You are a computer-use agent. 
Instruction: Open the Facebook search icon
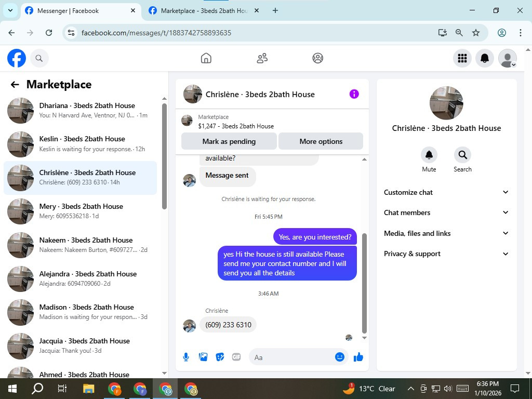point(39,58)
